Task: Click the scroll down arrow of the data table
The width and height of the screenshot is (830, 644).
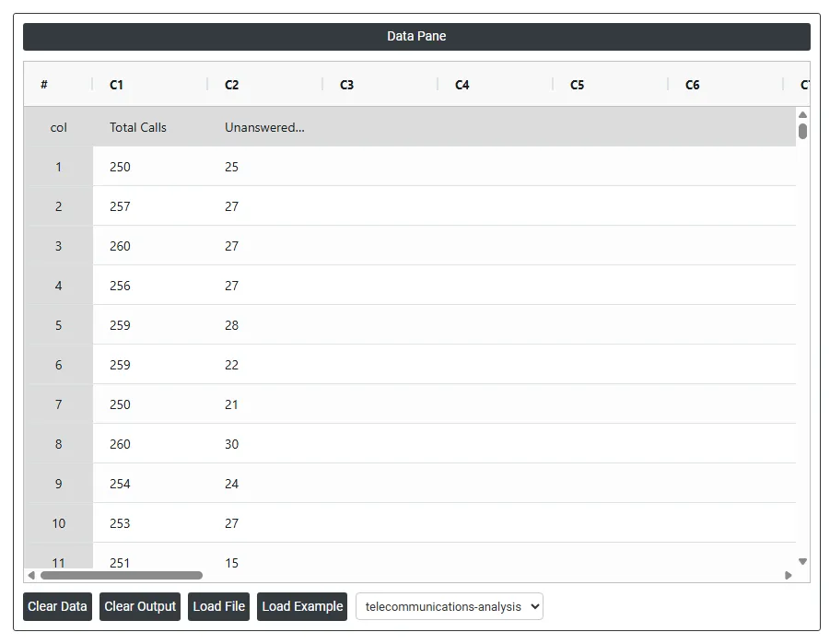Action: [802, 561]
